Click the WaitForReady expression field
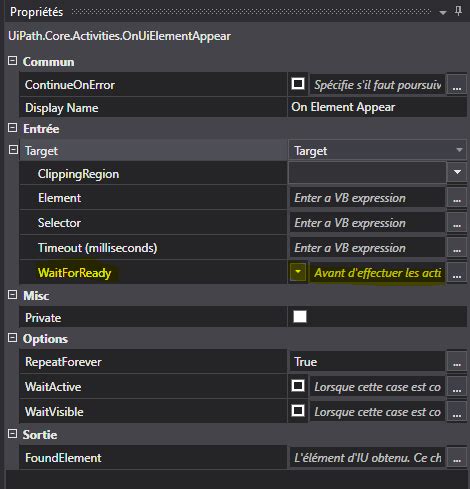 pos(377,273)
